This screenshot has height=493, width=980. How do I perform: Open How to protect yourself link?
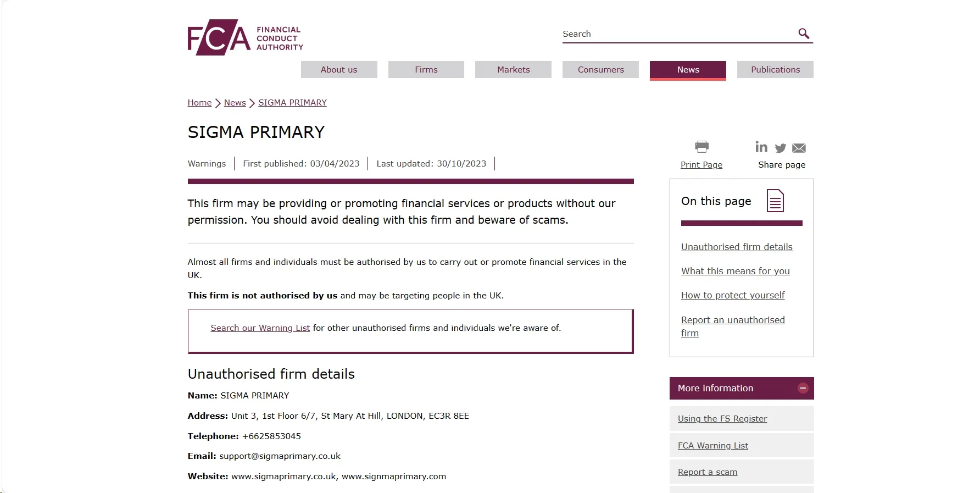tap(733, 295)
